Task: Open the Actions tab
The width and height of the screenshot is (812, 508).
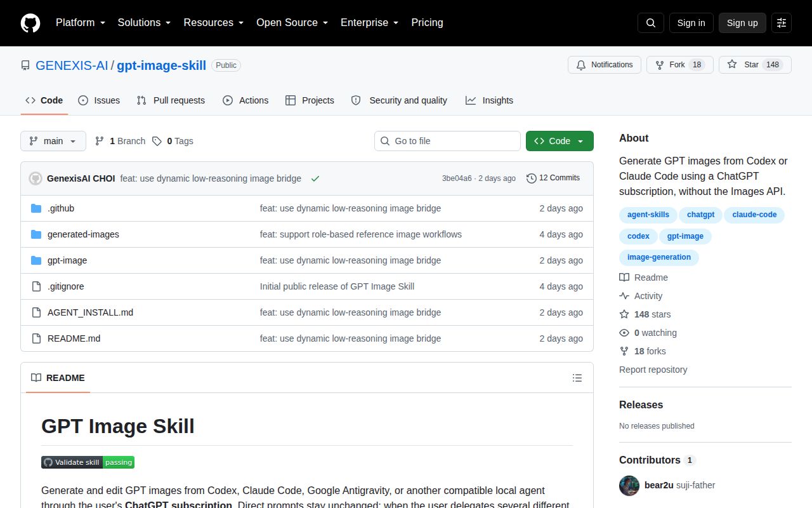Action: pos(246,100)
